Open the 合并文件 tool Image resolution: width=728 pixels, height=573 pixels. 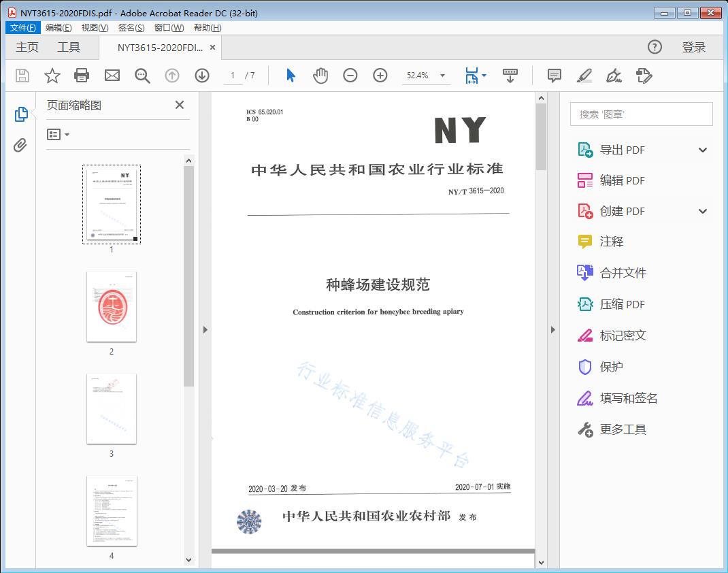623,273
